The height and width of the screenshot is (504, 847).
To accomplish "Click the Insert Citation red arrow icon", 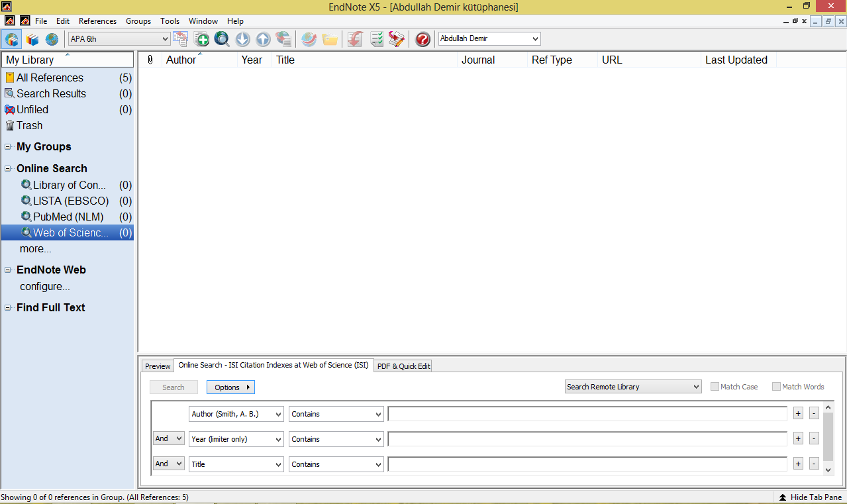I will pos(355,39).
